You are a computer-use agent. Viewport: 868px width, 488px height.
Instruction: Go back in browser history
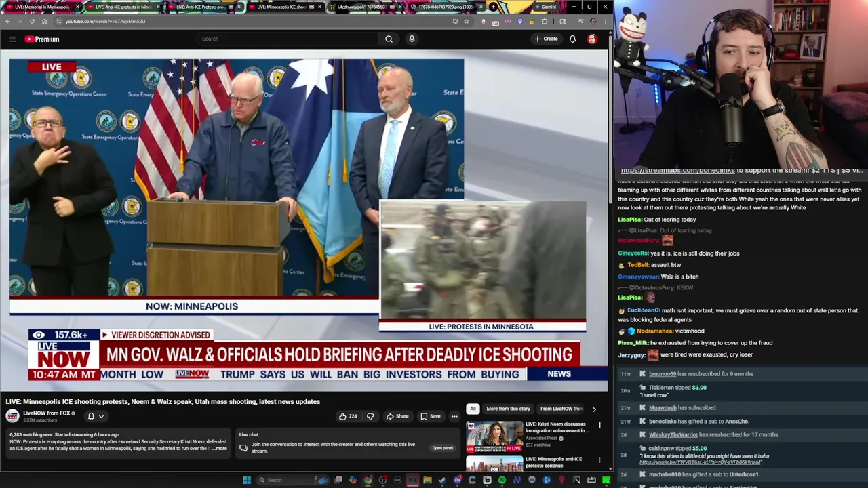[x=7, y=21]
